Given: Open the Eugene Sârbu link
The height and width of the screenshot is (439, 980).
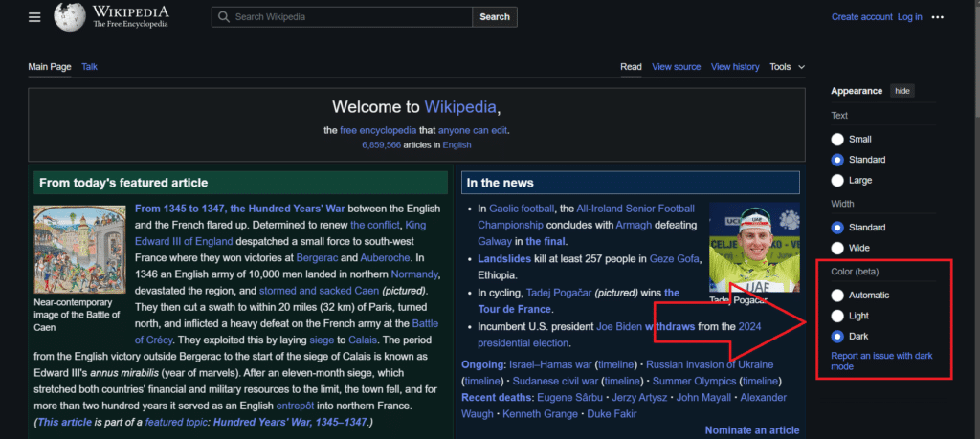Looking at the screenshot, I should click(x=568, y=398).
